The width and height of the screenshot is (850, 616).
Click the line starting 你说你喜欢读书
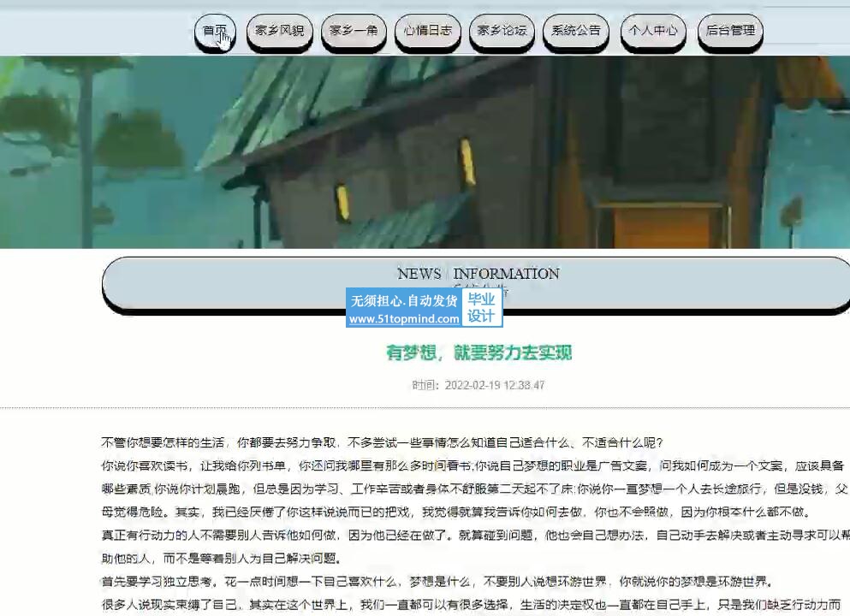click(x=473, y=466)
